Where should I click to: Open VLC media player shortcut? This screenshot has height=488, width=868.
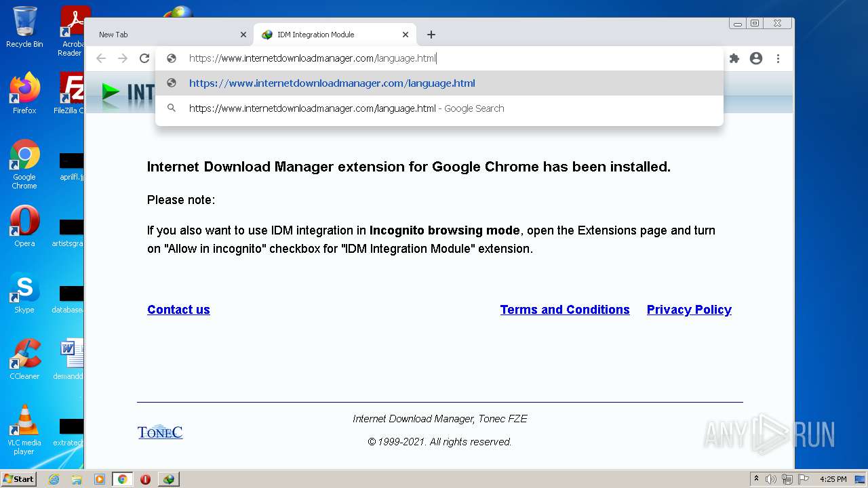(24, 430)
